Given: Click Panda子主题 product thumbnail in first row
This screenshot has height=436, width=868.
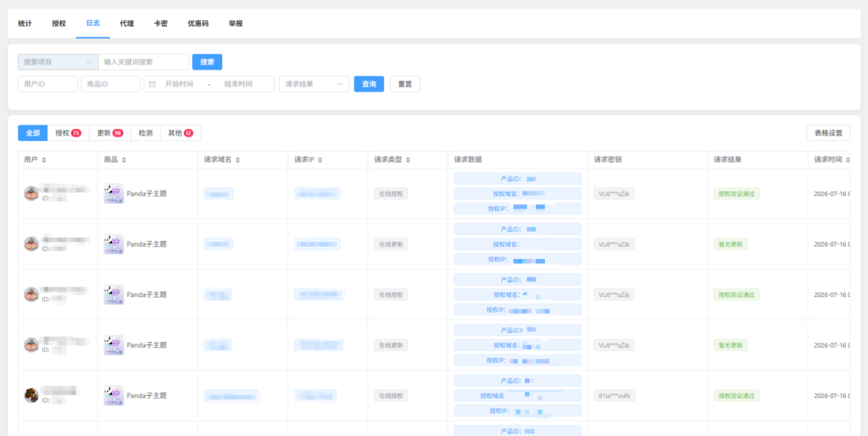Looking at the screenshot, I should [114, 193].
